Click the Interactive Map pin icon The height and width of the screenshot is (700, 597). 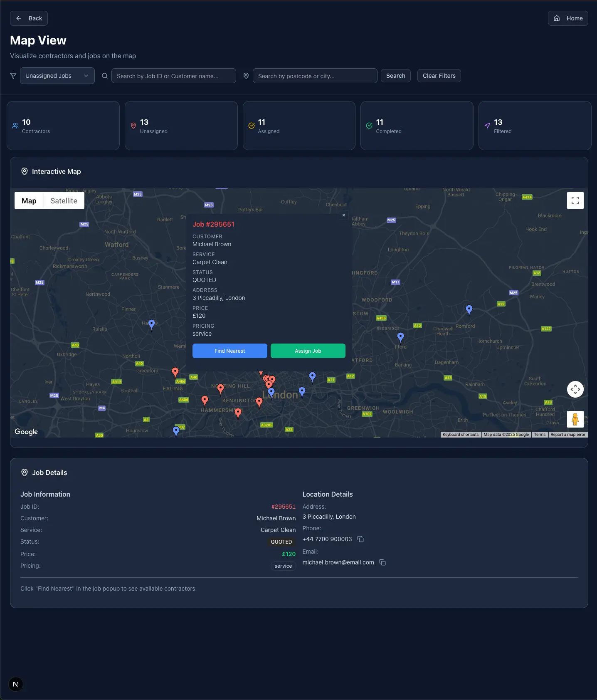(25, 171)
